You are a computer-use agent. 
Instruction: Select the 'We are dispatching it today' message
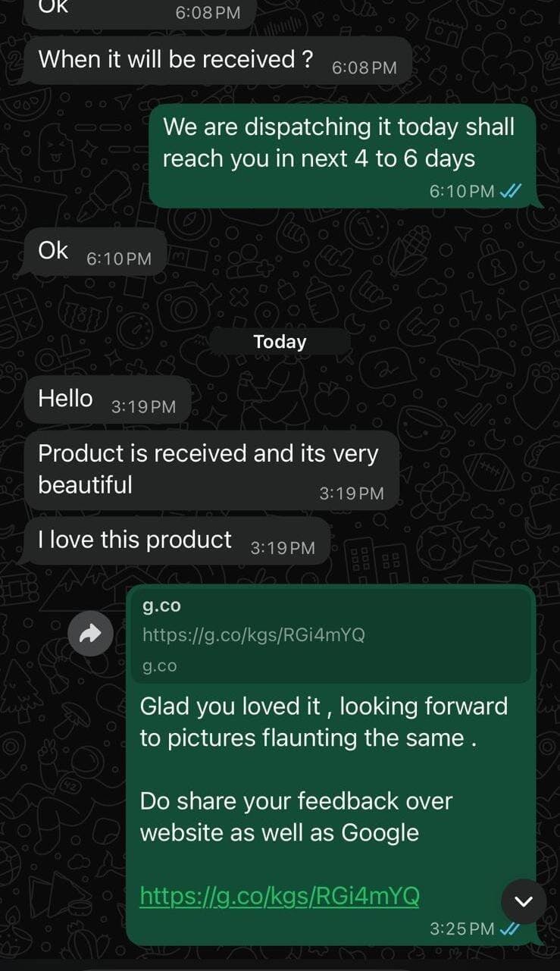(x=342, y=155)
